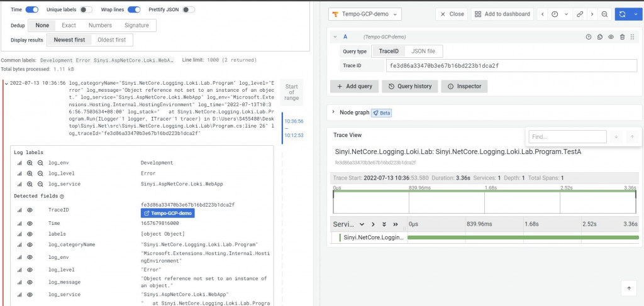Select JSON file query type
644x306 pixels.
coord(424,52)
